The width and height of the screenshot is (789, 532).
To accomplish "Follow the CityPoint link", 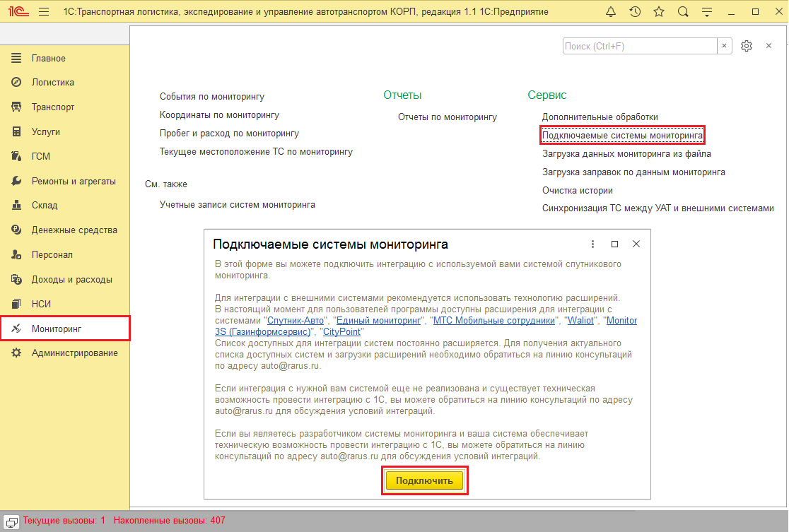I will point(341,332).
